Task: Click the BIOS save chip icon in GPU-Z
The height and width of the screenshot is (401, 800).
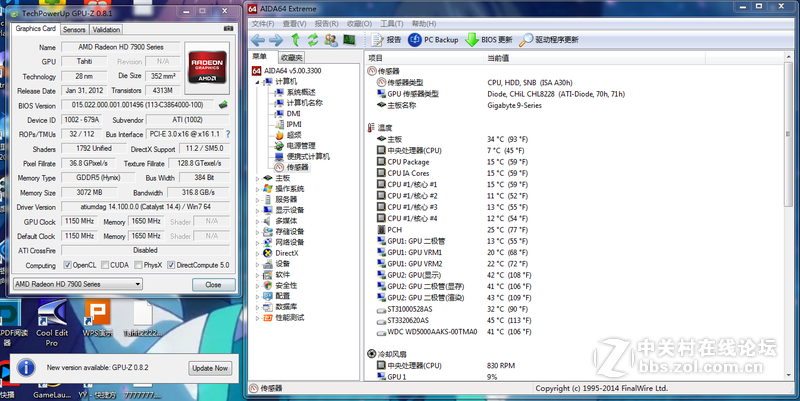Action: click(x=223, y=105)
